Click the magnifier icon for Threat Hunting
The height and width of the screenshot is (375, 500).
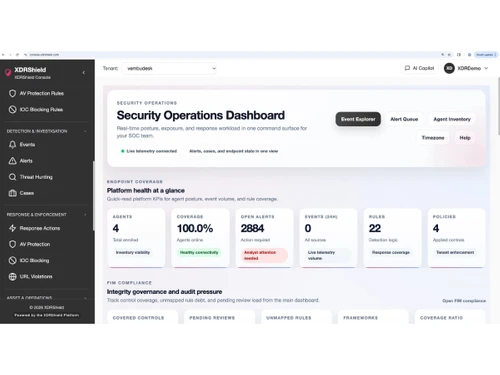click(x=12, y=177)
